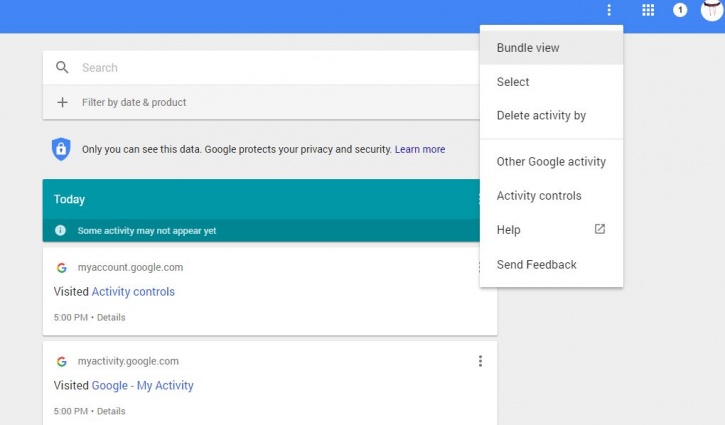Screen dimensions: 725x425
Task: Open Other Google activity menu entry
Action: point(551,162)
